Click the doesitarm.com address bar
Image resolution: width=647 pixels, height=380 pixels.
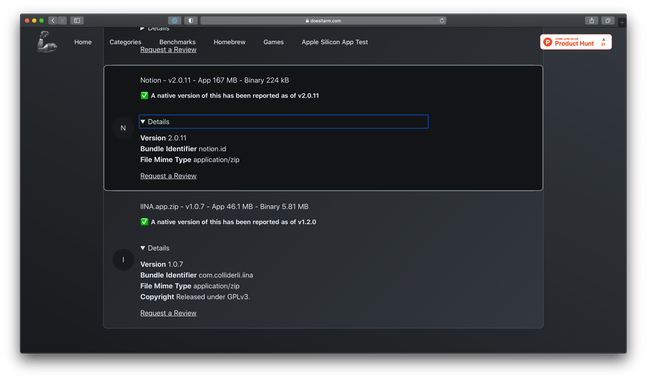pos(323,20)
